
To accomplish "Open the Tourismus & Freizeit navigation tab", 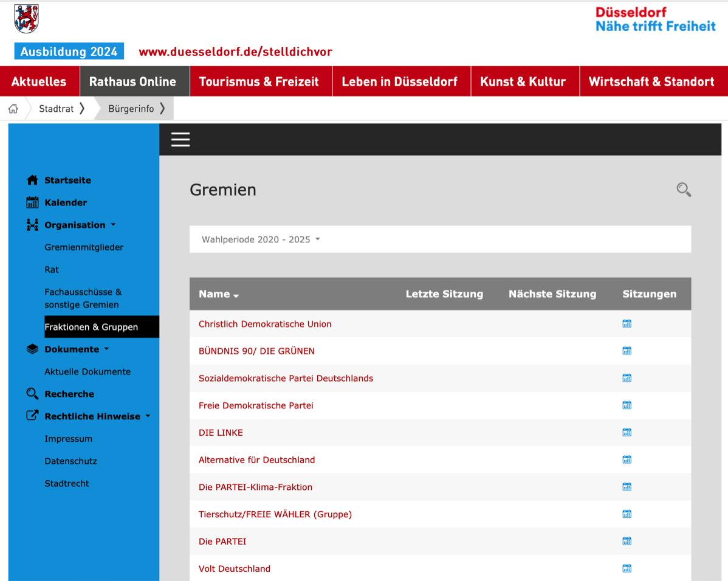I will [x=261, y=81].
